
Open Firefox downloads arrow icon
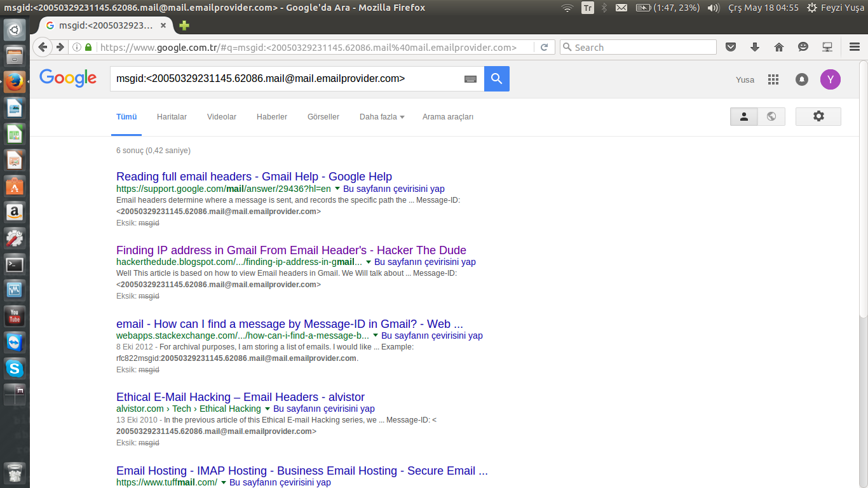[755, 47]
